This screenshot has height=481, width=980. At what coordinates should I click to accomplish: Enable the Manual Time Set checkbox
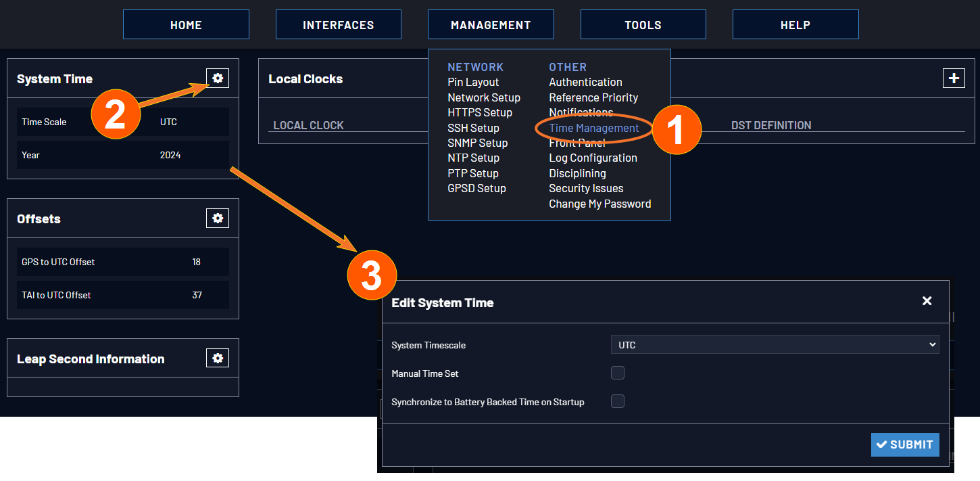[x=618, y=373]
